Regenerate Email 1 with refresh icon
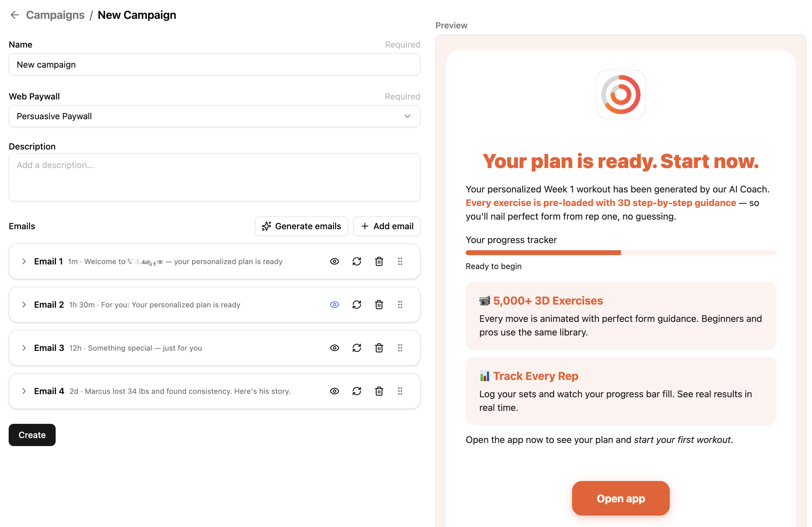The height and width of the screenshot is (527, 812). pyautogui.click(x=357, y=261)
